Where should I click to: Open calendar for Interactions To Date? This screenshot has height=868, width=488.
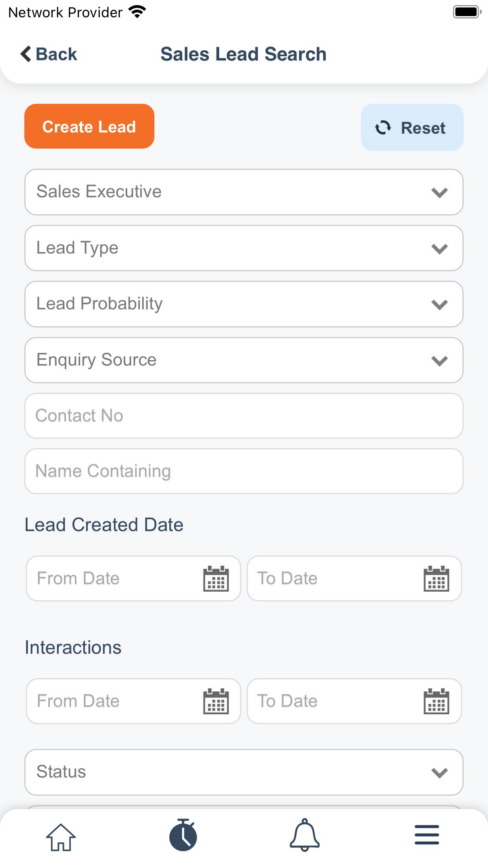coord(436,701)
